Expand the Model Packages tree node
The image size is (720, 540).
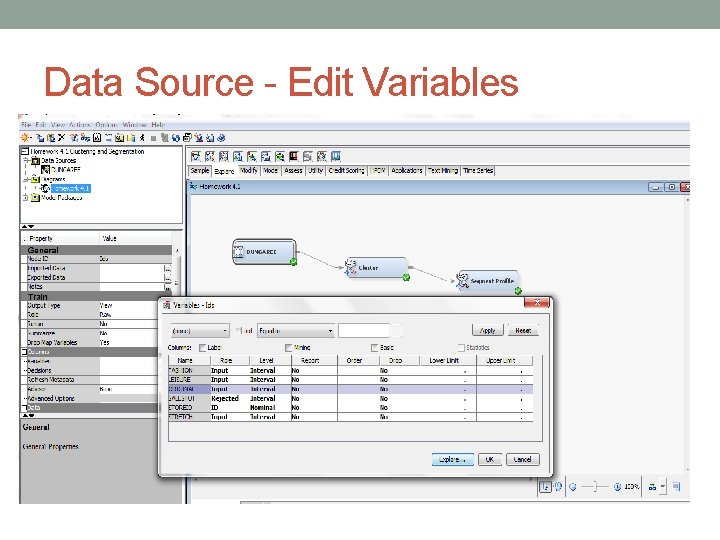point(25,197)
